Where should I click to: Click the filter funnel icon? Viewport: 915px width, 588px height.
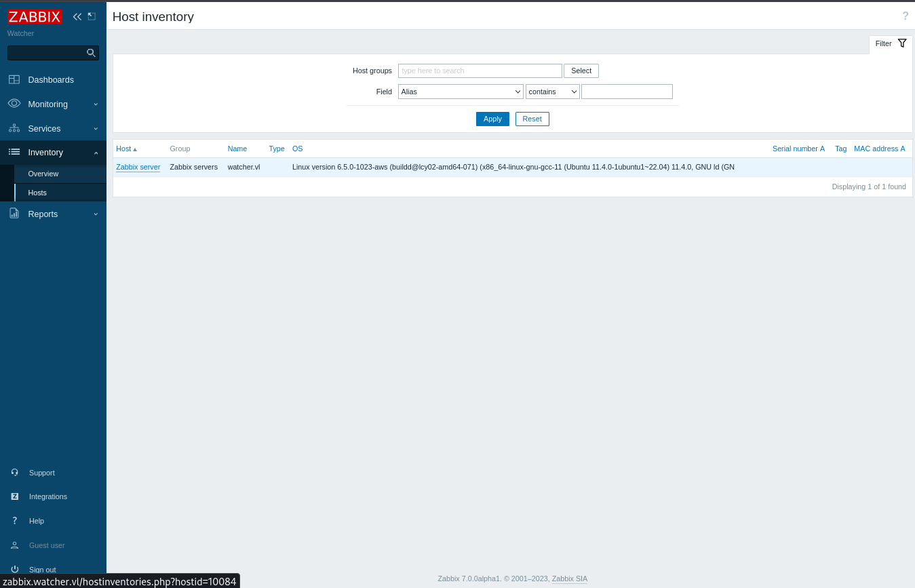(x=902, y=43)
